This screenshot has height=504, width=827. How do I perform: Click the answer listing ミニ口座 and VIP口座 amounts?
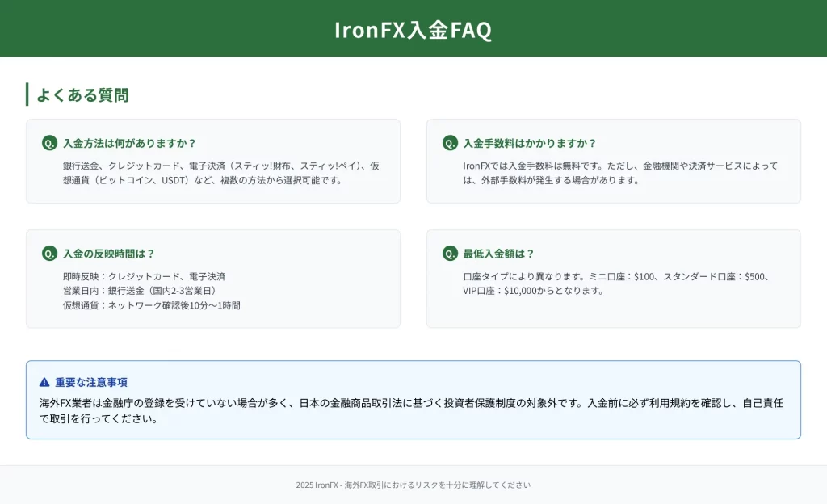point(615,283)
